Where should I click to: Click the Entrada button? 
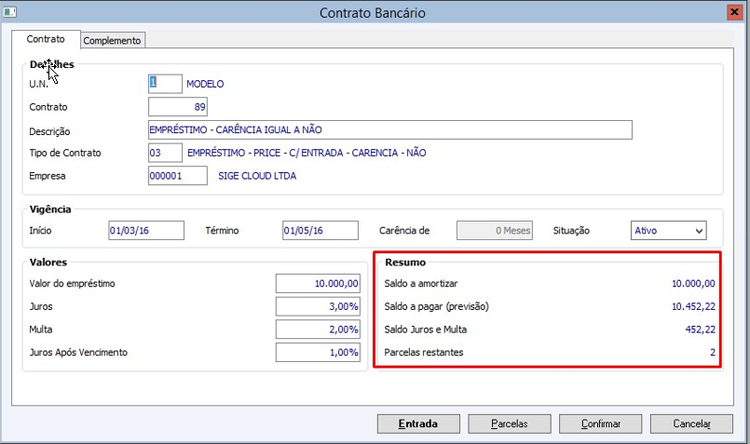[x=418, y=423]
